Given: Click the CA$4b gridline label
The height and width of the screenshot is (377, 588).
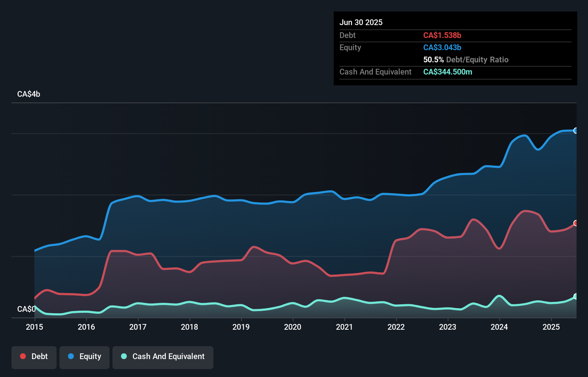Looking at the screenshot, I should coord(28,94).
